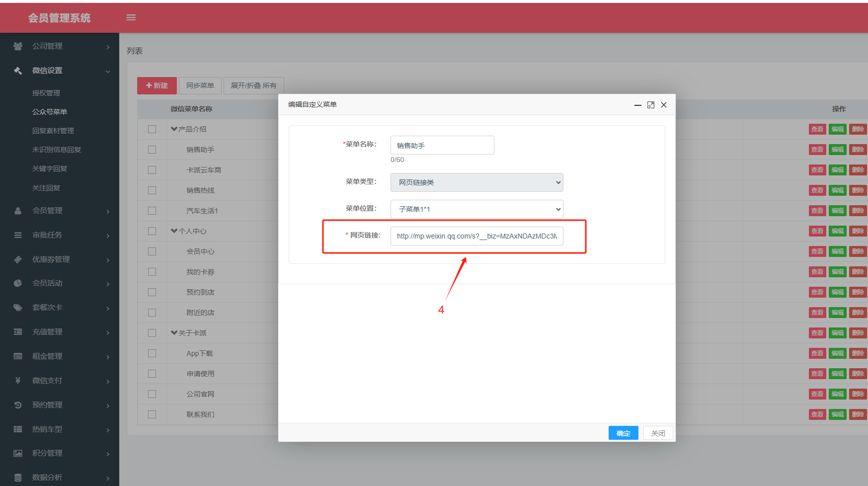Click the 微信支付 yen icon

[18, 381]
